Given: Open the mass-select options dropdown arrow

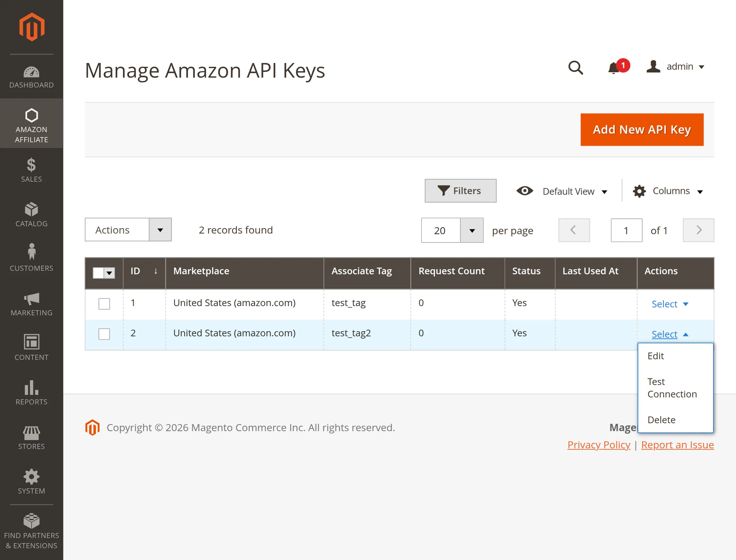Looking at the screenshot, I should 110,273.
